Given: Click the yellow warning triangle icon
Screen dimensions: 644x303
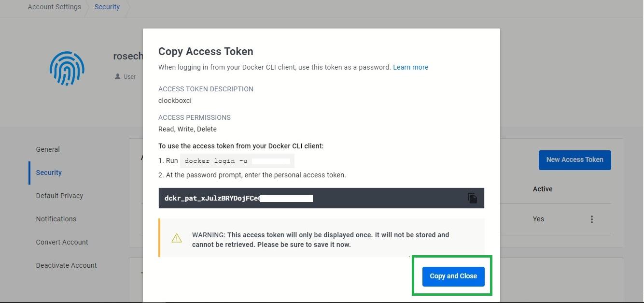Looking at the screenshot, I should (177, 238).
